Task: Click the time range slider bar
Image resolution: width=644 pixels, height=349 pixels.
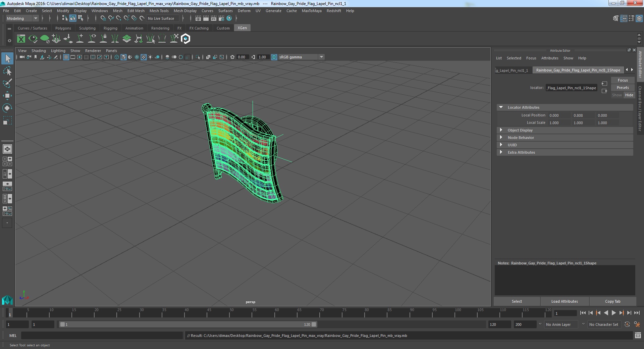Action: tap(188, 325)
